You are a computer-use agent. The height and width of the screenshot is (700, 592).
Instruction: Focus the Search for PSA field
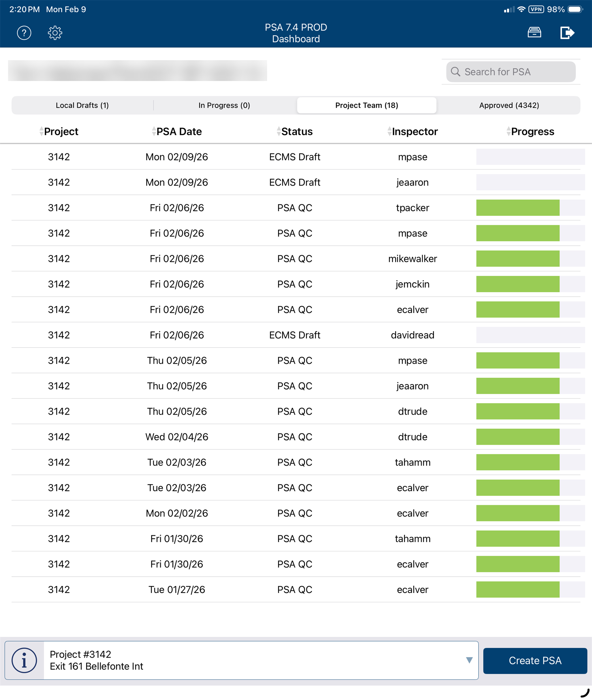511,72
